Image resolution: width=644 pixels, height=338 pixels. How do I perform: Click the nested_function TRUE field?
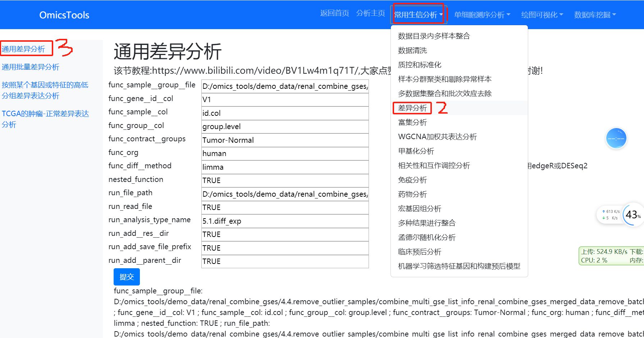tap(285, 181)
